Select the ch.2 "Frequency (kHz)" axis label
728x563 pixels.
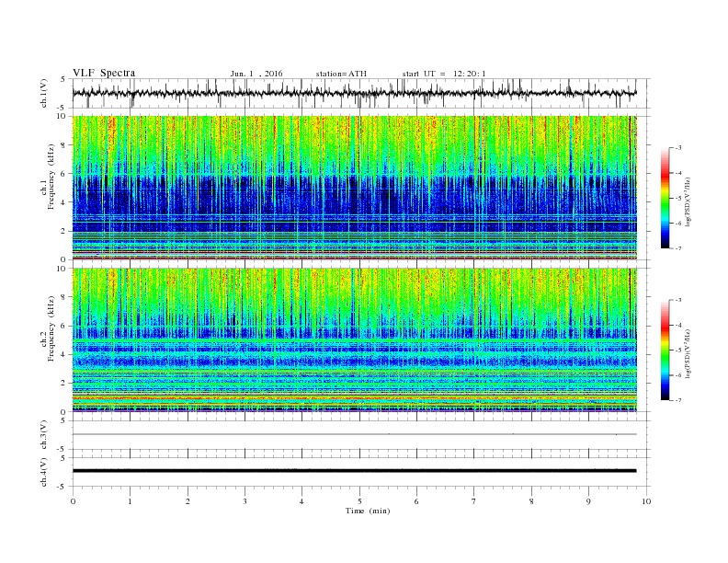pyautogui.click(x=51, y=329)
